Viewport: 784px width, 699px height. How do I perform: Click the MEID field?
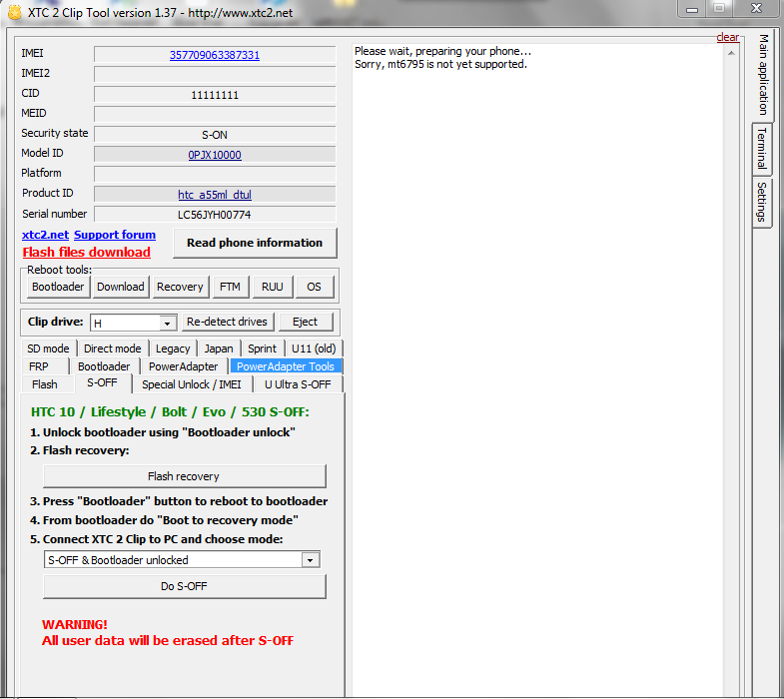tap(215, 115)
